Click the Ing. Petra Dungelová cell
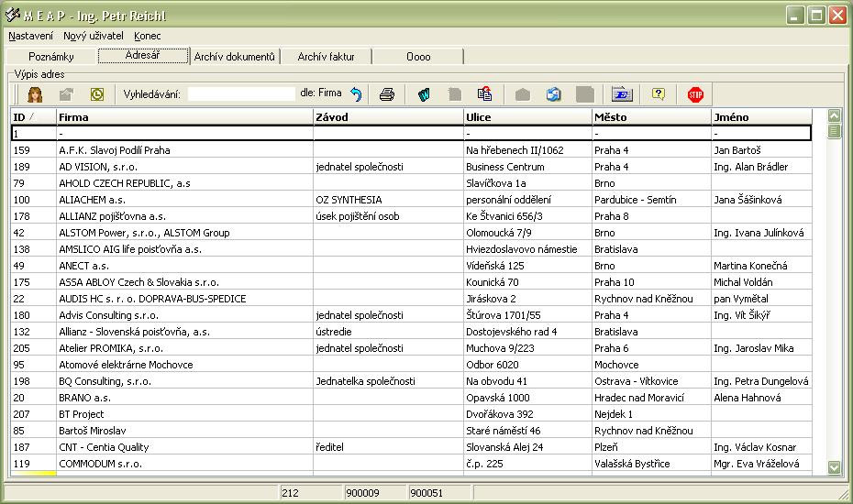This screenshot has height=504, width=853. click(761, 381)
